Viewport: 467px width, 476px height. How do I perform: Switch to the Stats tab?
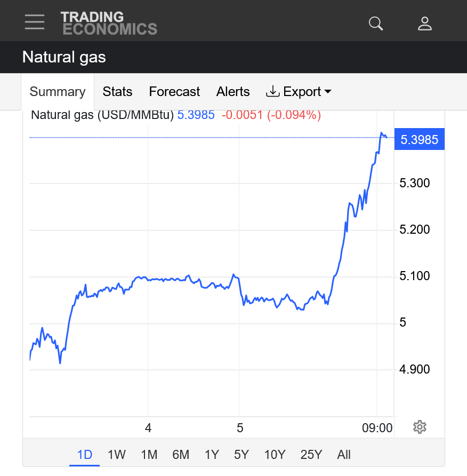(x=117, y=92)
